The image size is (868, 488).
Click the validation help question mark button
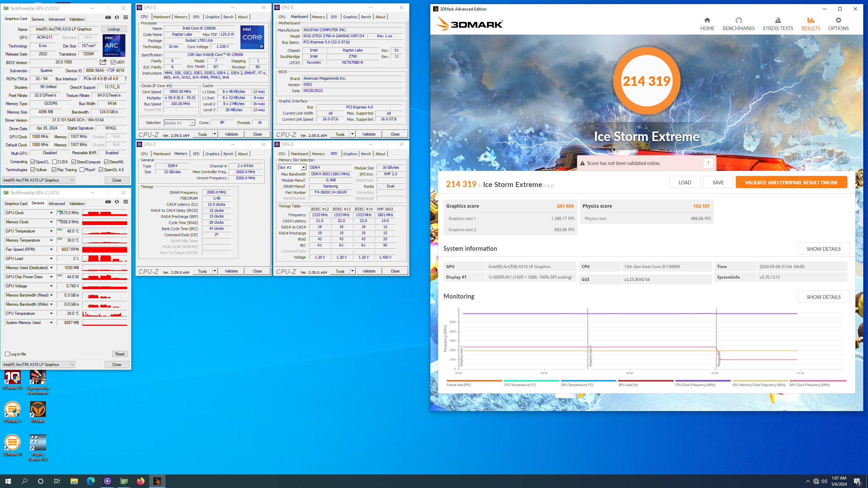[x=708, y=163]
